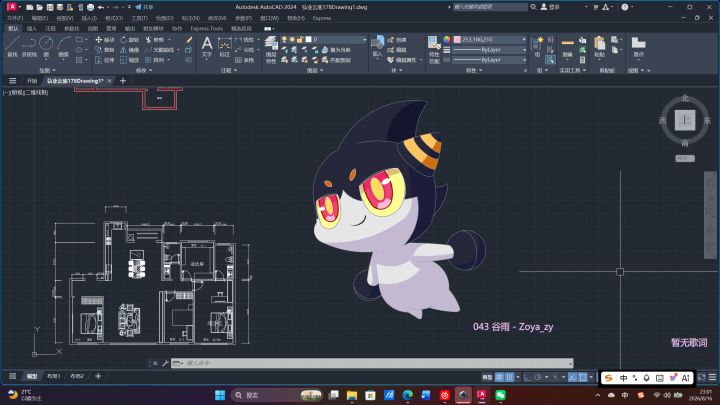This screenshot has width=720, height=405.
Task: Choose the Stretch (拉伸) tool
Action: click(105, 60)
